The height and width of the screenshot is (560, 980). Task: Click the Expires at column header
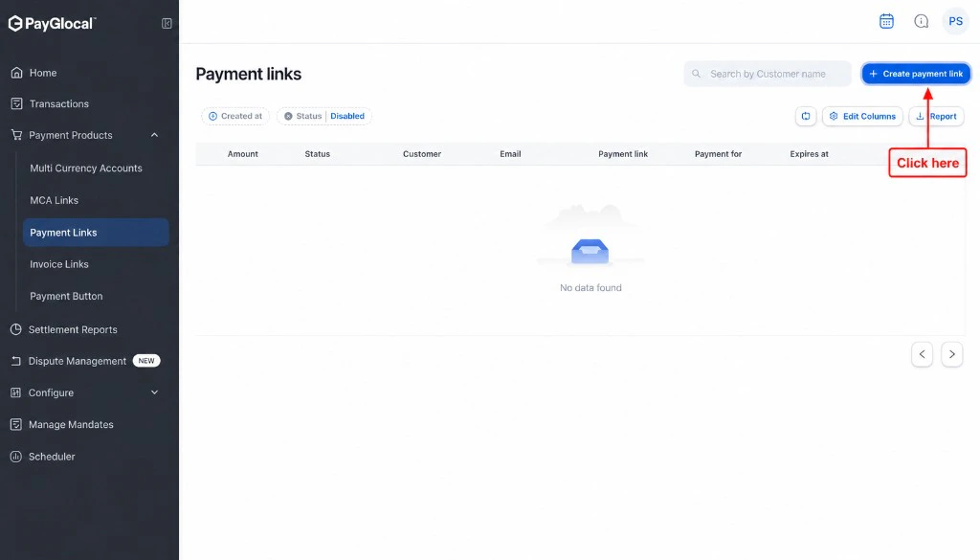[809, 154]
